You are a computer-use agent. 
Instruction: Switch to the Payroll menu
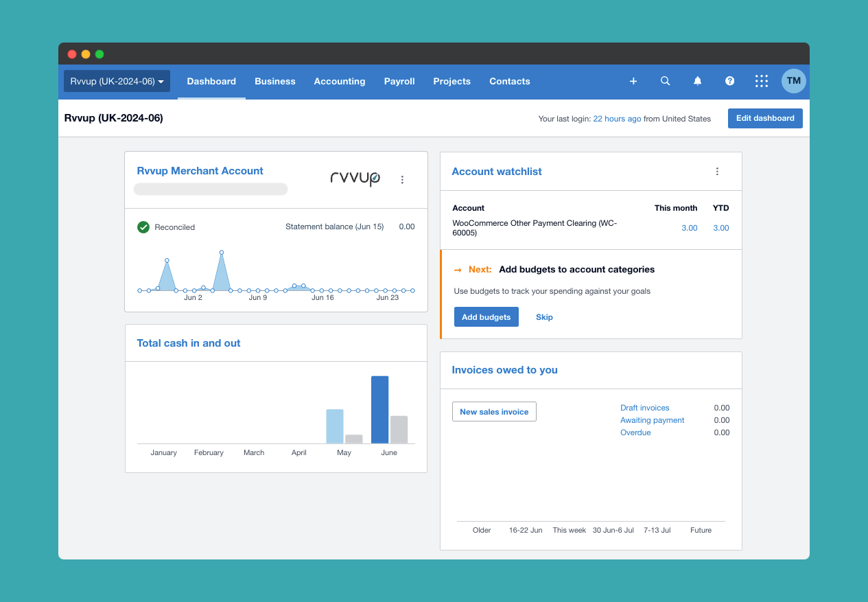(399, 81)
